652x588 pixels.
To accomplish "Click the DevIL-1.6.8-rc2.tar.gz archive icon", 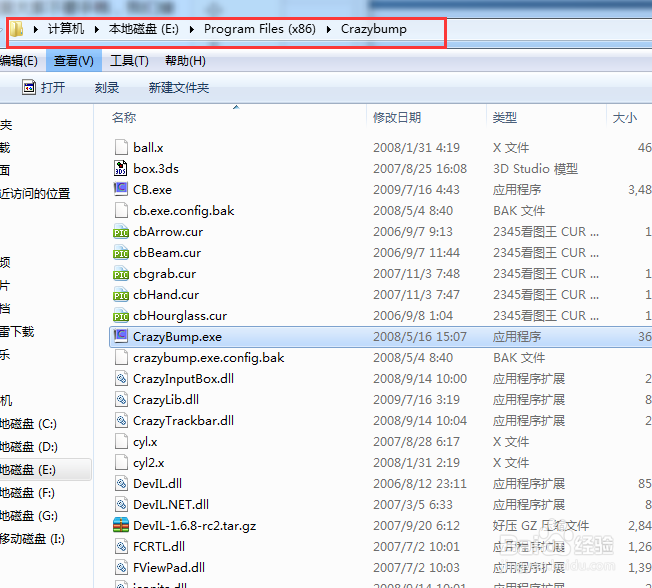I will pyautogui.click(x=121, y=526).
